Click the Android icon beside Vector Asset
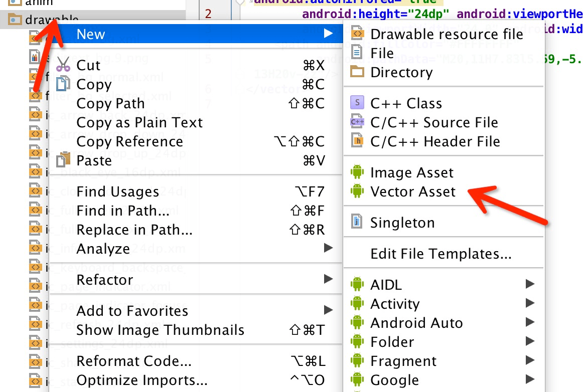This screenshot has width=583, height=392. pos(357,190)
